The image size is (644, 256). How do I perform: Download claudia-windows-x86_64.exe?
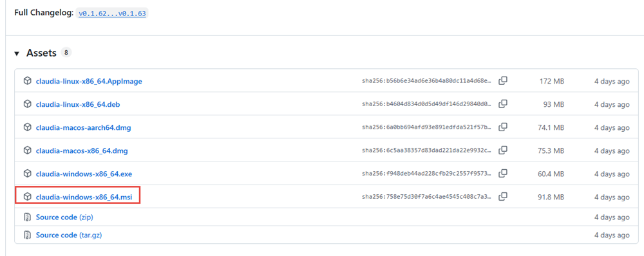click(x=84, y=174)
